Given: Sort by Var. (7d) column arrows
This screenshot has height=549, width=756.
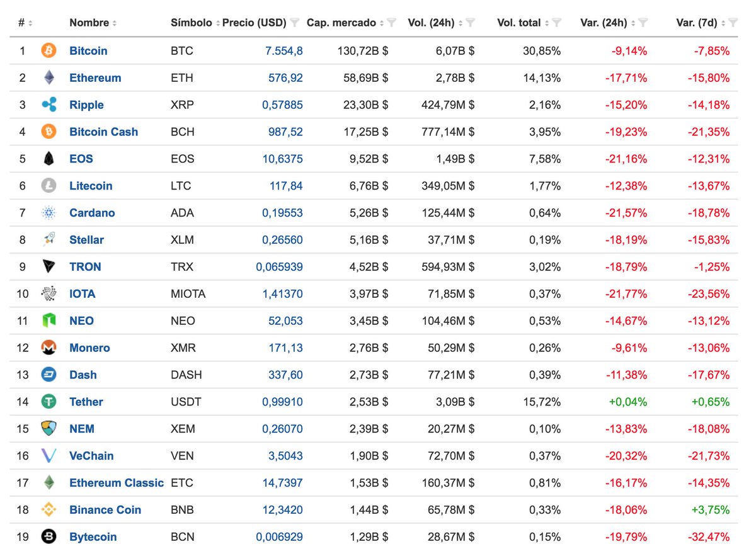Looking at the screenshot, I should pos(723,23).
